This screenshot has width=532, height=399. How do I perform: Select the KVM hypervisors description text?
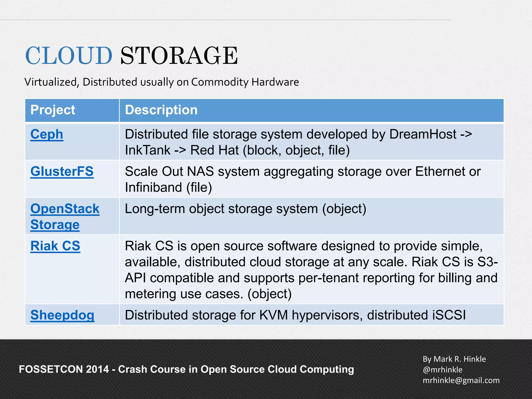[295, 315]
